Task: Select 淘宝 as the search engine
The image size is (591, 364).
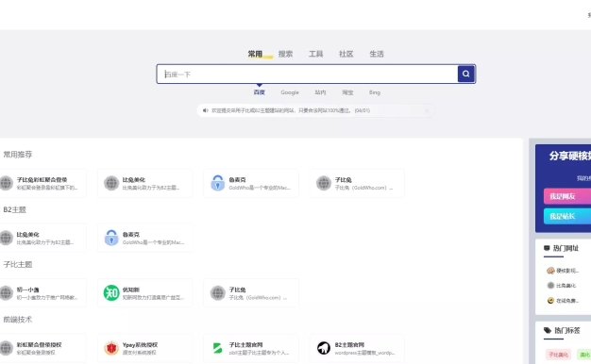Action: point(347,92)
